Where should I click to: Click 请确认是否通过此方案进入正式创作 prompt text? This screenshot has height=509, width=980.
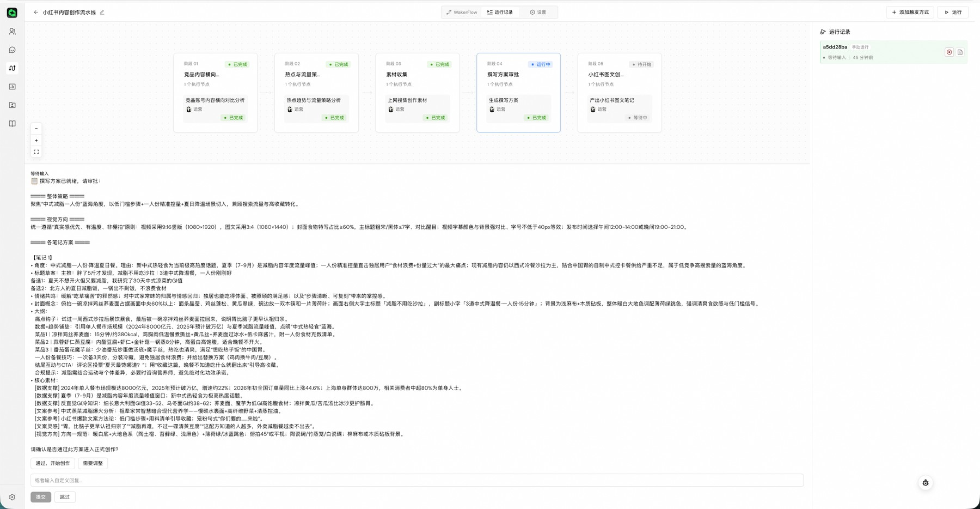75,450
